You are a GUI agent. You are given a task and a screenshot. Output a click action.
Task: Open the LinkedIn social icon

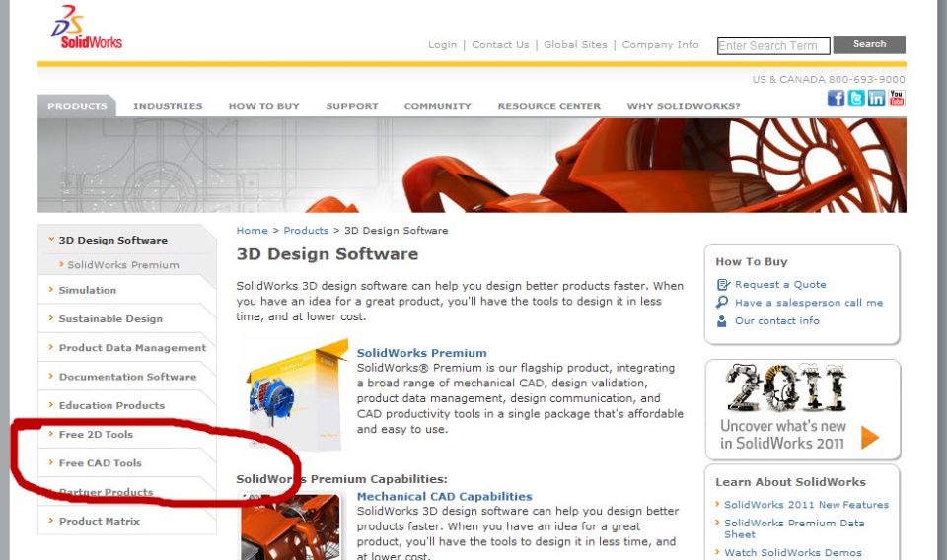[876, 98]
